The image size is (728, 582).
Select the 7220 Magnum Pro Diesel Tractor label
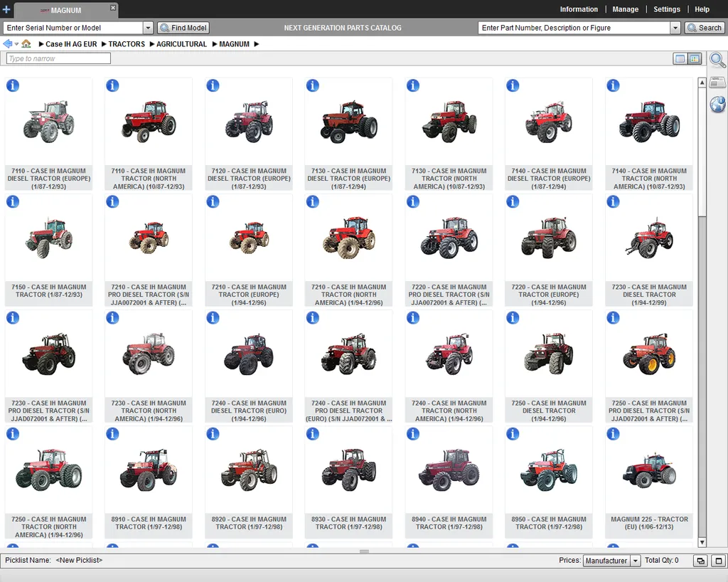(449, 295)
